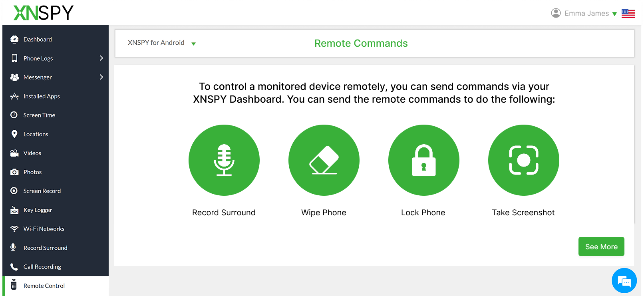
Task: Click the Take Screenshot label
Action: [x=523, y=213]
